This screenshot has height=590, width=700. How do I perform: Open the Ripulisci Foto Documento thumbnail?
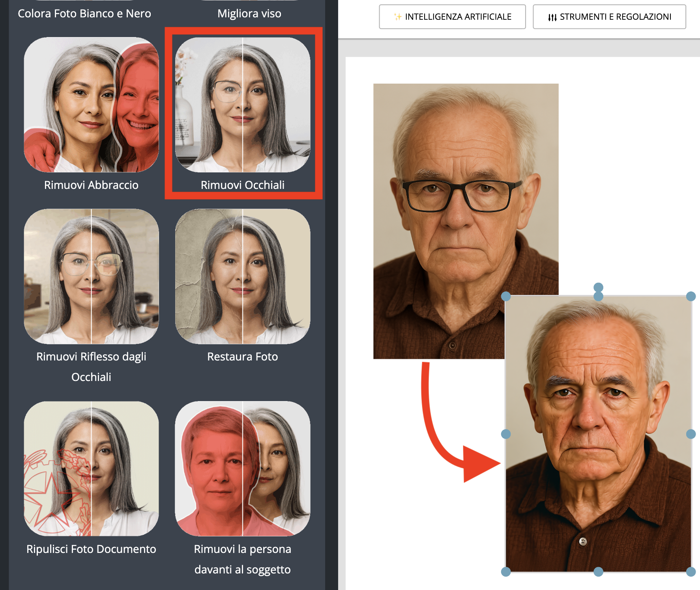(x=91, y=469)
